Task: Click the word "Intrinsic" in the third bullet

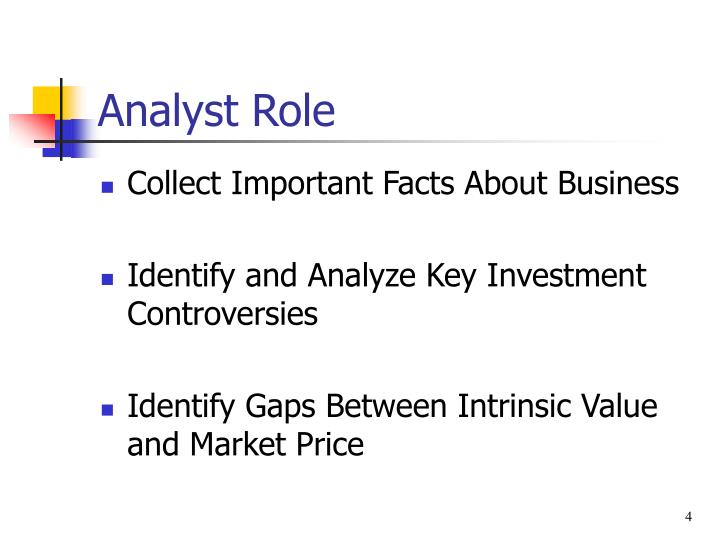Action: [x=513, y=406]
